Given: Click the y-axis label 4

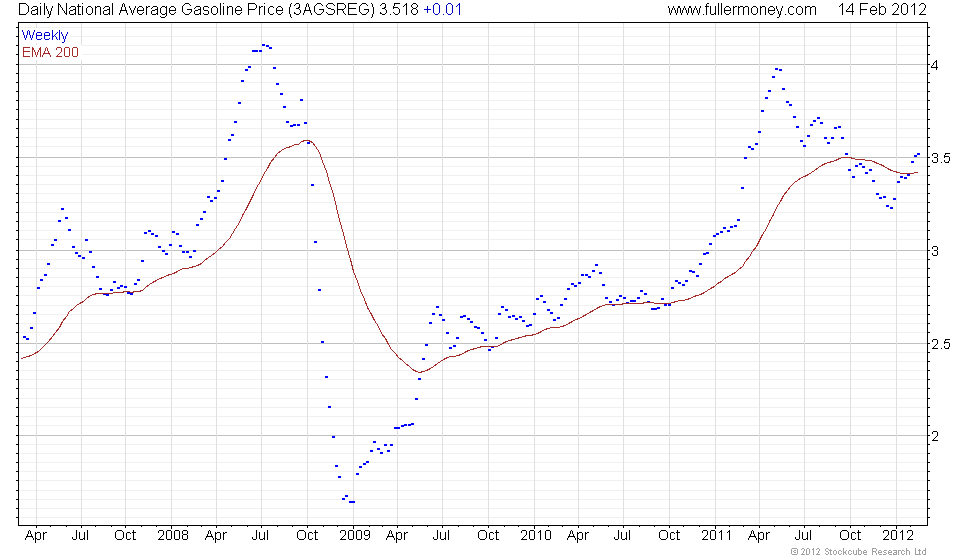Looking at the screenshot, I should click(x=935, y=66).
